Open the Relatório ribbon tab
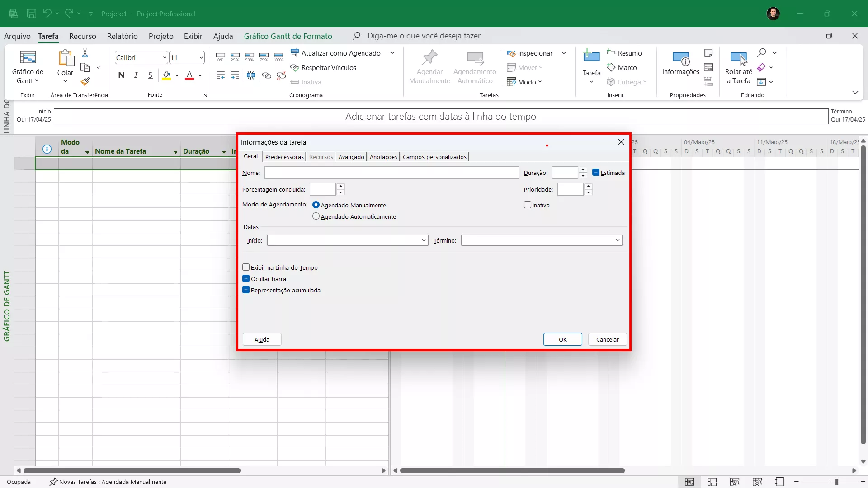The width and height of the screenshot is (868, 488). coord(122,36)
